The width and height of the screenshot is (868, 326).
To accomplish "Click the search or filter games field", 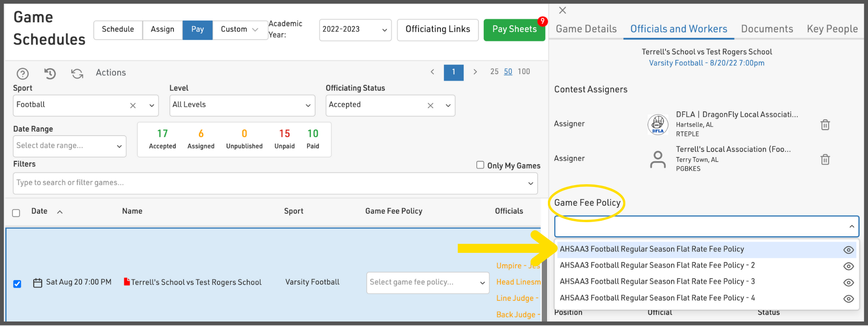I will click(x=271, y=183).
